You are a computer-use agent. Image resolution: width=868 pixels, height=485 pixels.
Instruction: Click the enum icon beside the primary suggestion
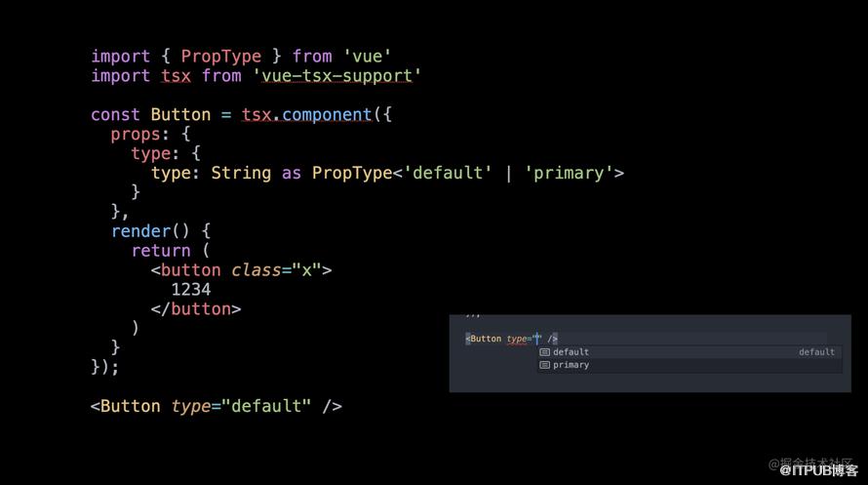(x=545, y=365)
